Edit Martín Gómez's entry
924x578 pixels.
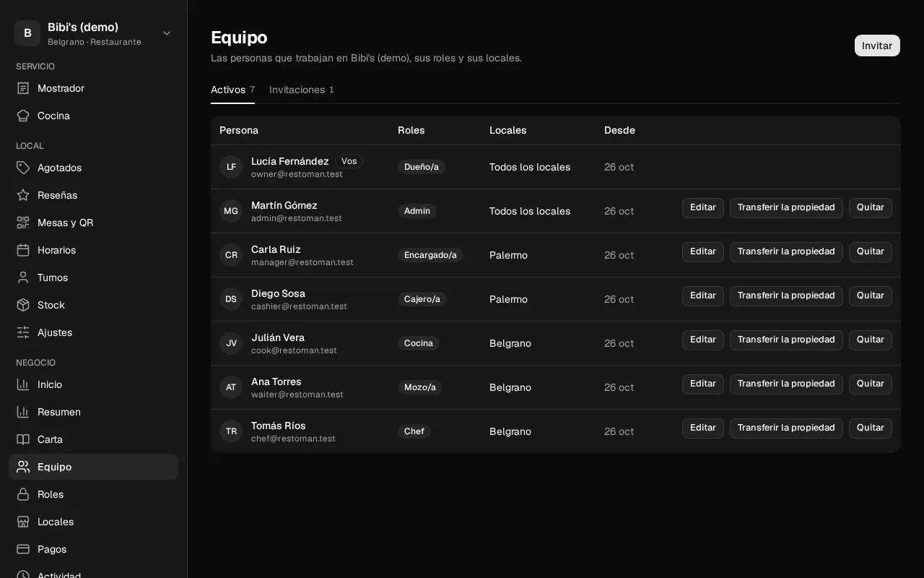703,208
